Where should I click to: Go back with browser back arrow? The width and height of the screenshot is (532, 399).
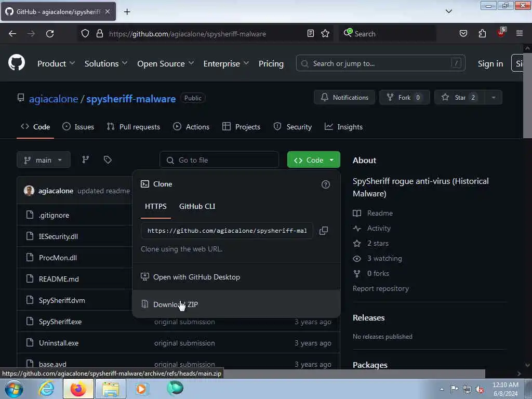tap(12, 34)
